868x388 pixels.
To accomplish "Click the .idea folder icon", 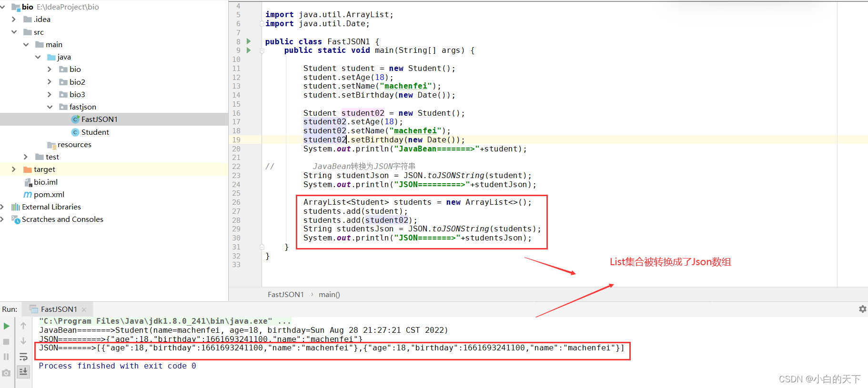I will tap(28, 20).
